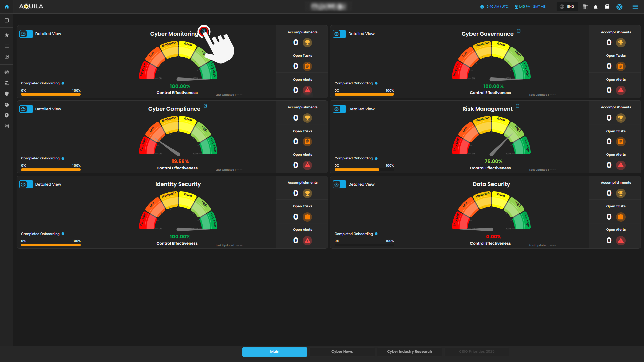
Task: Open the notifications bell
Action: pyautogui.click(x=596, y=7)
